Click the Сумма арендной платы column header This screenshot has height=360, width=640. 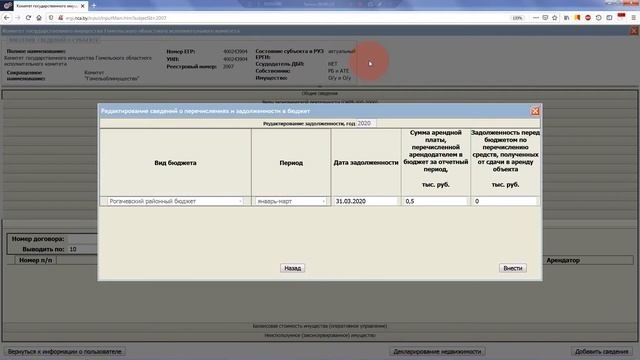[x=436, y=162]
